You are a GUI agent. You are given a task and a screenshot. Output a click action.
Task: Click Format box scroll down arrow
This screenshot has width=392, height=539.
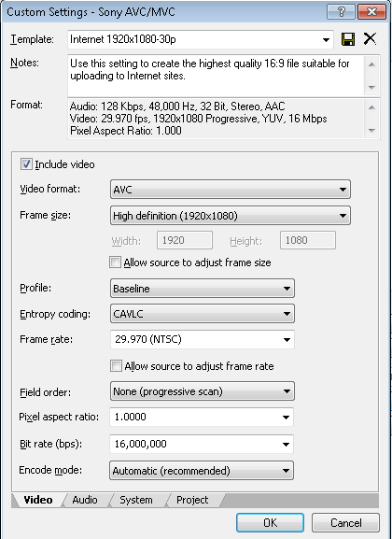[x=372, y=130]
